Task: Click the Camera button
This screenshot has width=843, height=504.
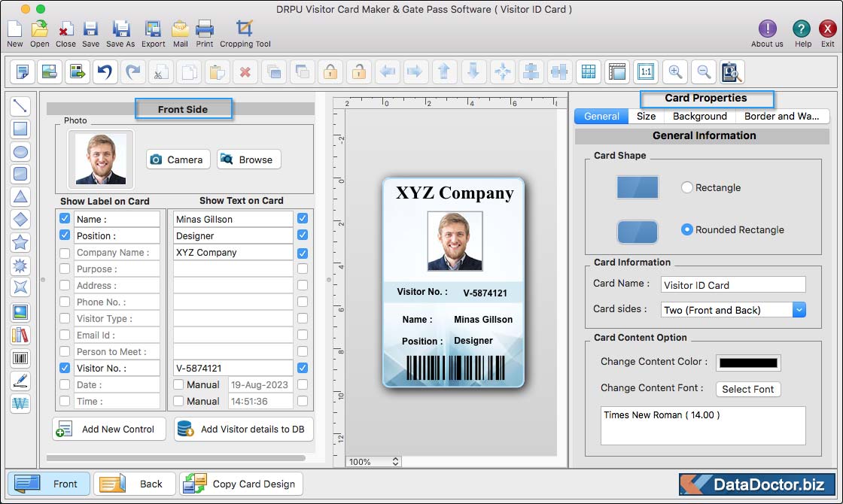Action: pyautogui.click(x=178, y=159)
